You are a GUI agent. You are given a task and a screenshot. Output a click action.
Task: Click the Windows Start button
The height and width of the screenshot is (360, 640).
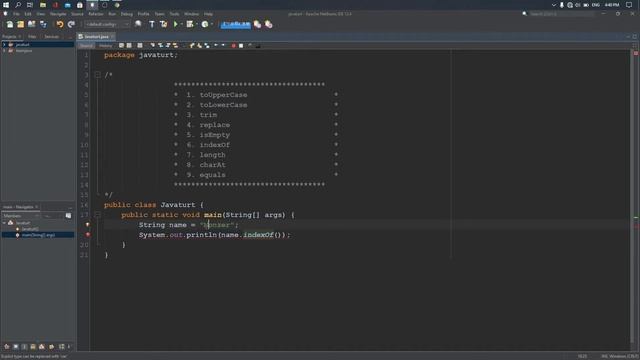tap(6, 5)
